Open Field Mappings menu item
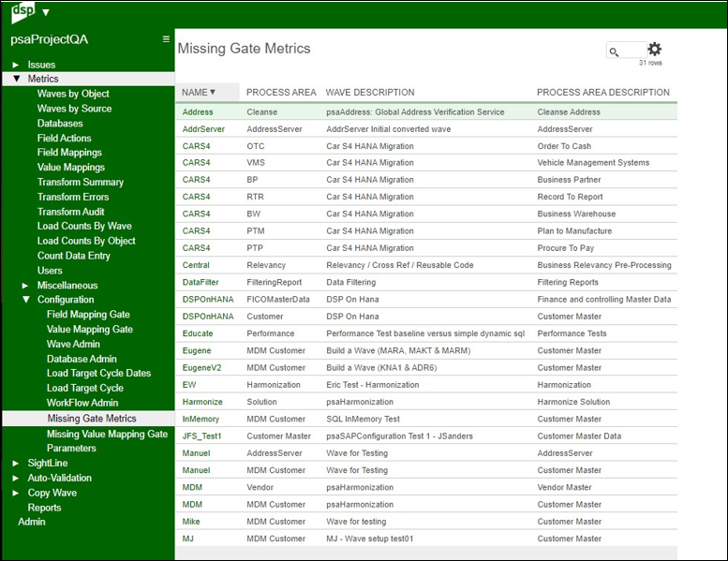The height and width of the screenshot is (561, 728). (69, 153)
